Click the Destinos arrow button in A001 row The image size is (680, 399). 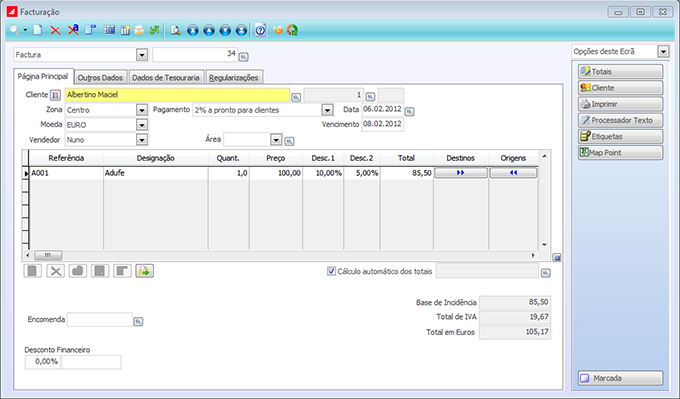pos(461,173)
